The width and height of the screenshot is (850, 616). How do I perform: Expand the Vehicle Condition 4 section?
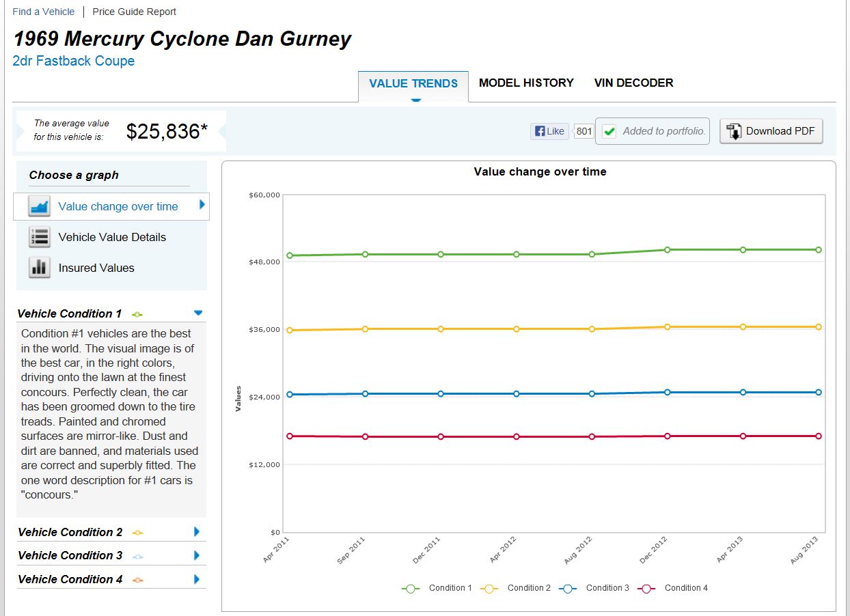[x=197, y=579]
